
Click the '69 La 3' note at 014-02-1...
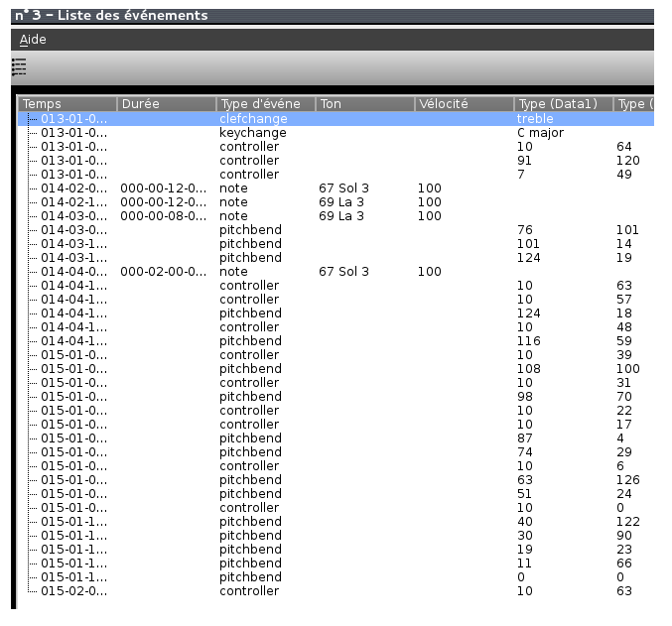pyautogui.click(x=336, y=202)
